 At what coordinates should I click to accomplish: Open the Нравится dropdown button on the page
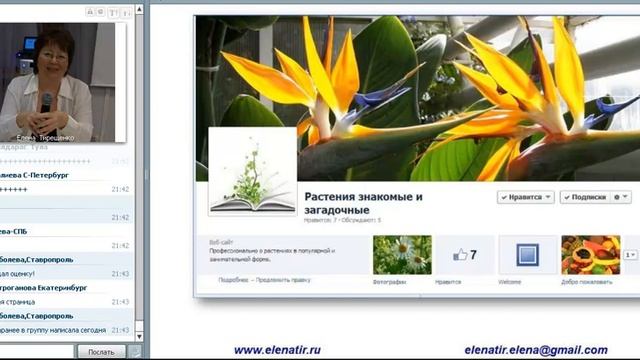[526, 197]
